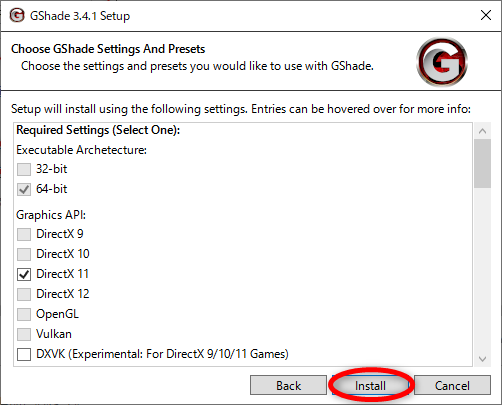The height and width of the screenshot is (405, 502).
Task: Check the 32-bit architecture checkbox
Action: pos(24,169)
